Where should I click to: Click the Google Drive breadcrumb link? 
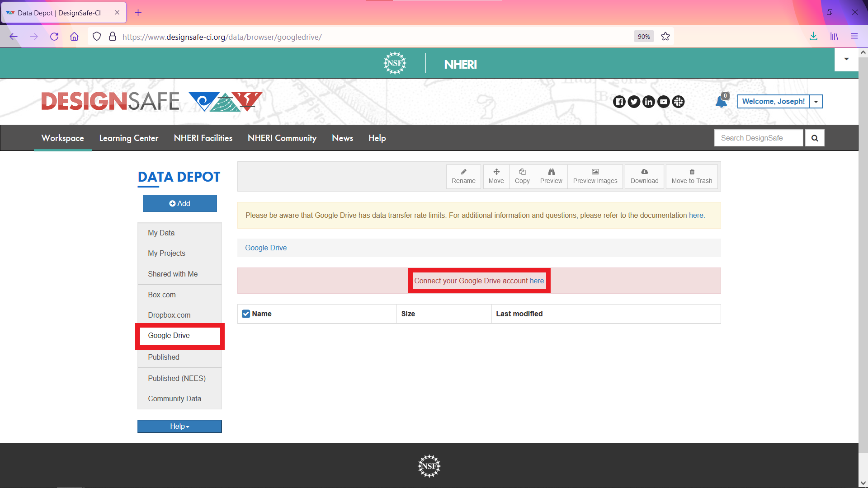pyautogui.click(x=266, y=248)
